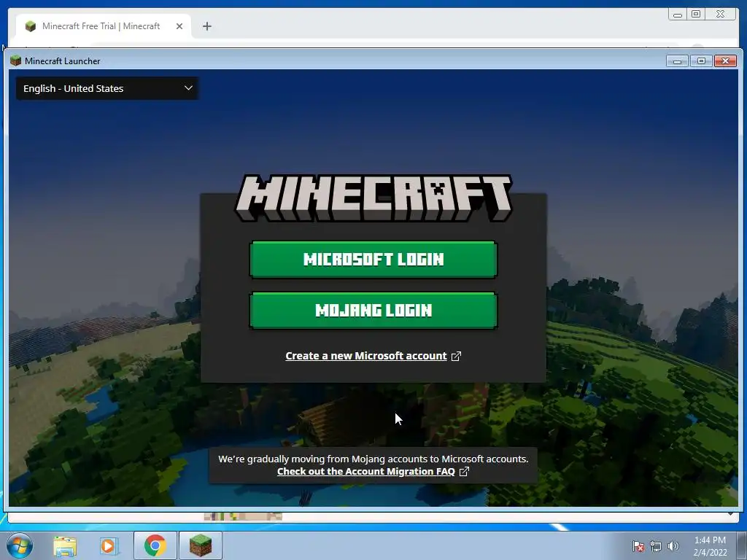The width and height of the screenshot is (747, 560).
Task: Click the Minecraft logo image
Action: tap(373, 198)
